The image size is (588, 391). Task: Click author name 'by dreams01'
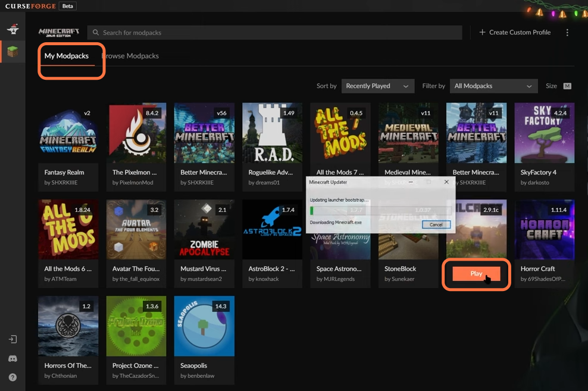(x=264, y=183)
